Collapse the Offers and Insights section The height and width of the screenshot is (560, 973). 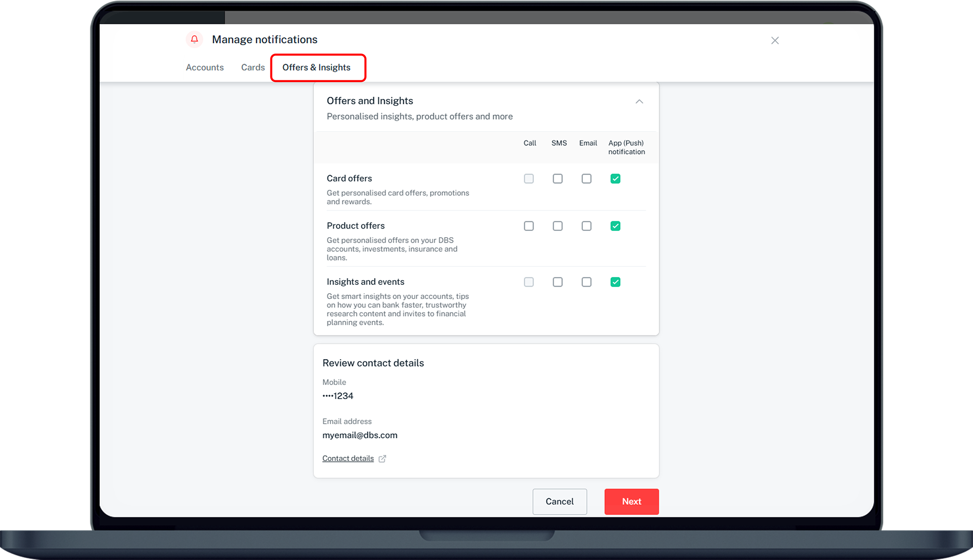pos(639,101)
